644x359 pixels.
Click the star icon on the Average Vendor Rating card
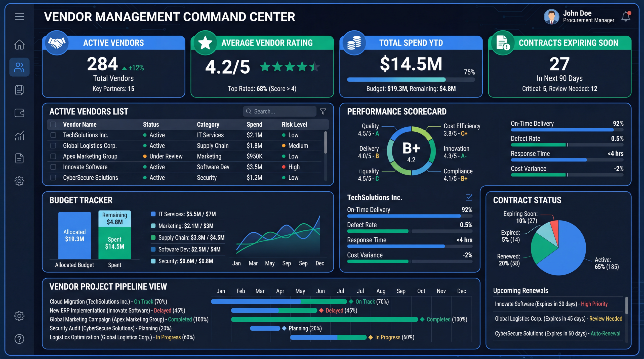[x=205, y=43]
